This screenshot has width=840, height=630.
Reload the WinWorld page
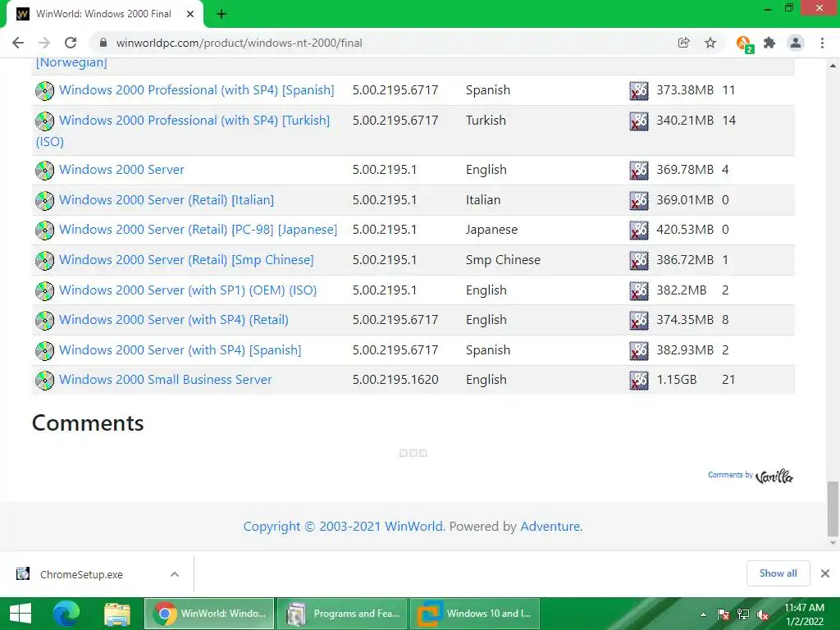pos(71,43)
